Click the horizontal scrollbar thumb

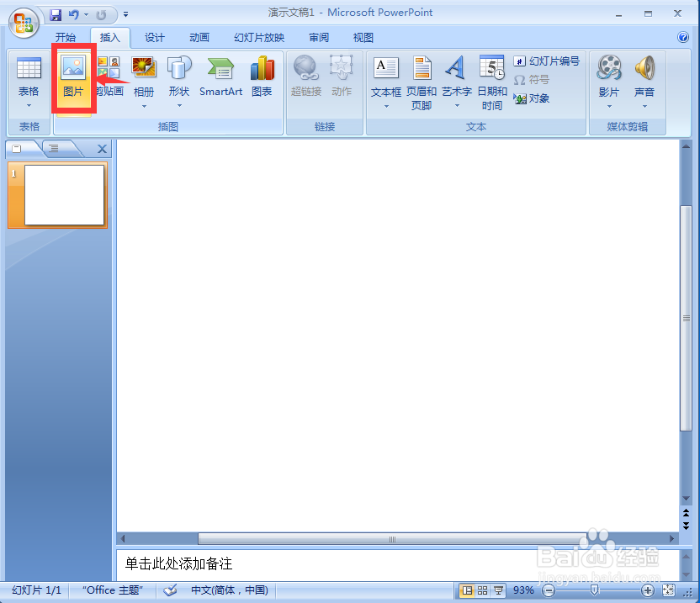(392, 539)
